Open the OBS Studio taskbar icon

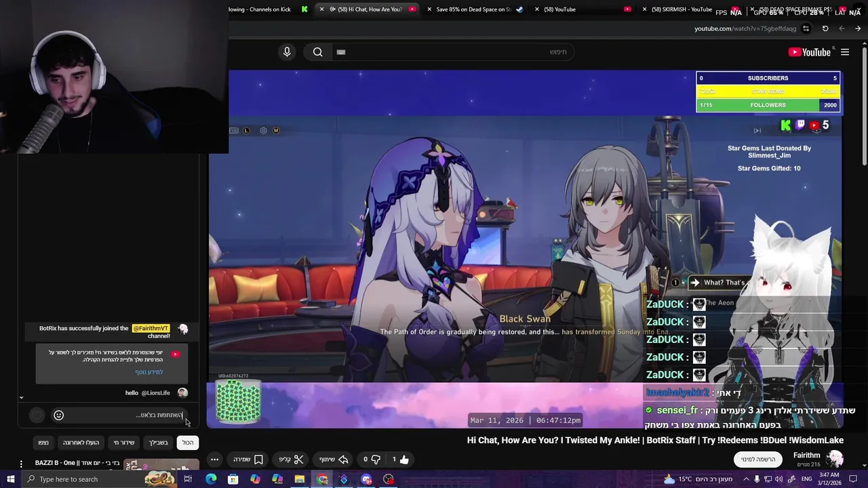tap(389, 479)
